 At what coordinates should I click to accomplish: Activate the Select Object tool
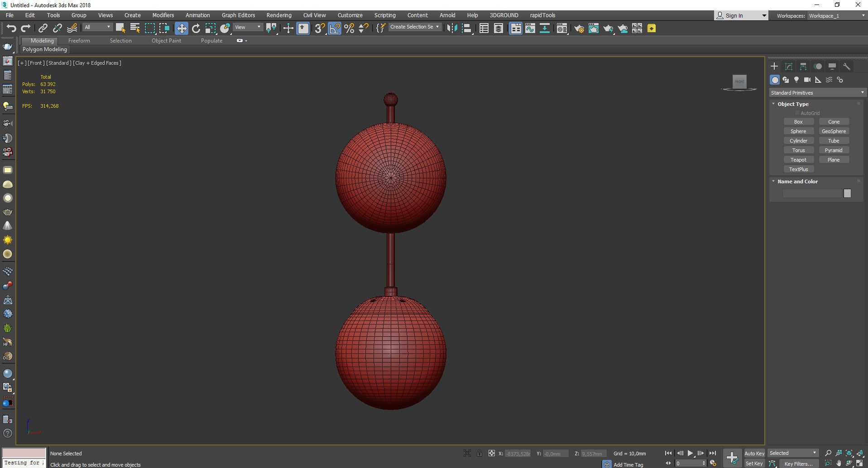pyautogui.click(x=120, y=28)
